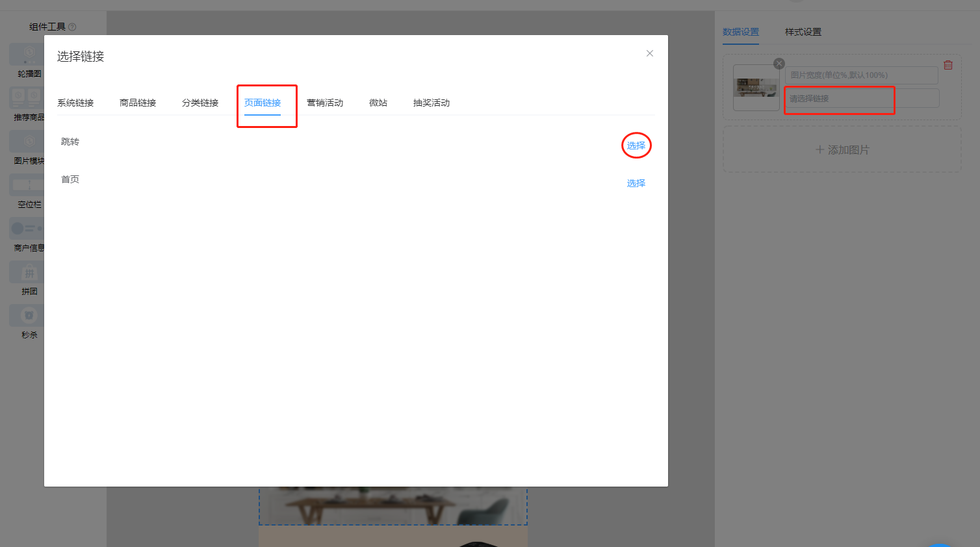Switch to the 分类链接 tab

(200, 103)
